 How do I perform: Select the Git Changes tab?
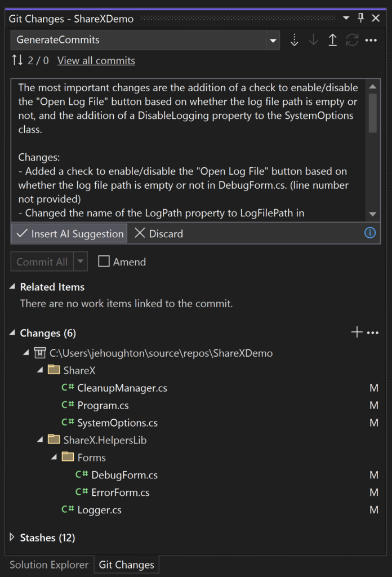pos(126,564)
